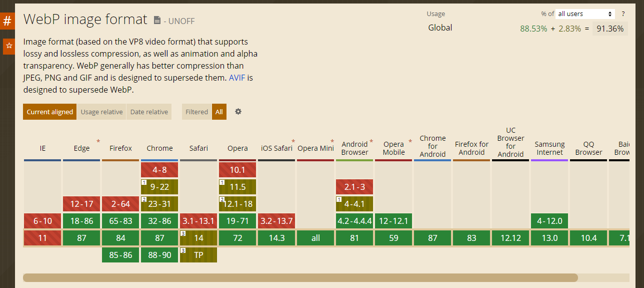The height and width of the screenshot is (288, 644).
Task: Open the AVIF link in description
Action: pyautogui.click(x=237, y=78)
